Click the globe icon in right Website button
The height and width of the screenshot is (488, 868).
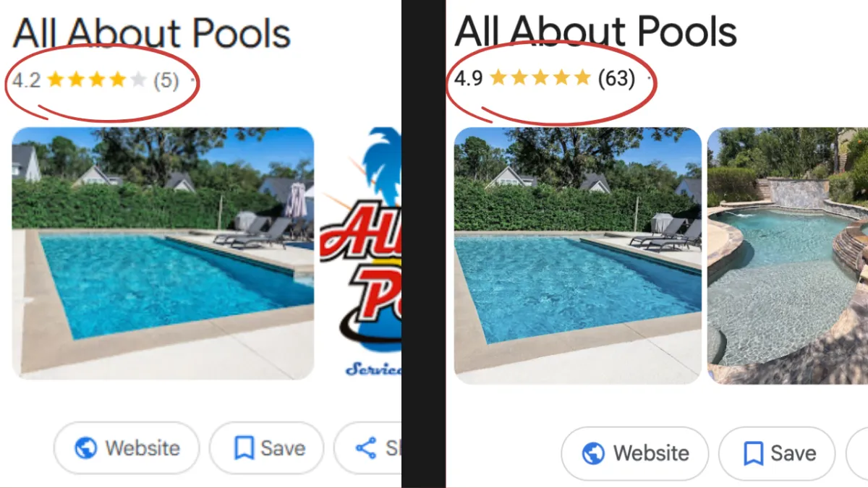coord(593,453)
